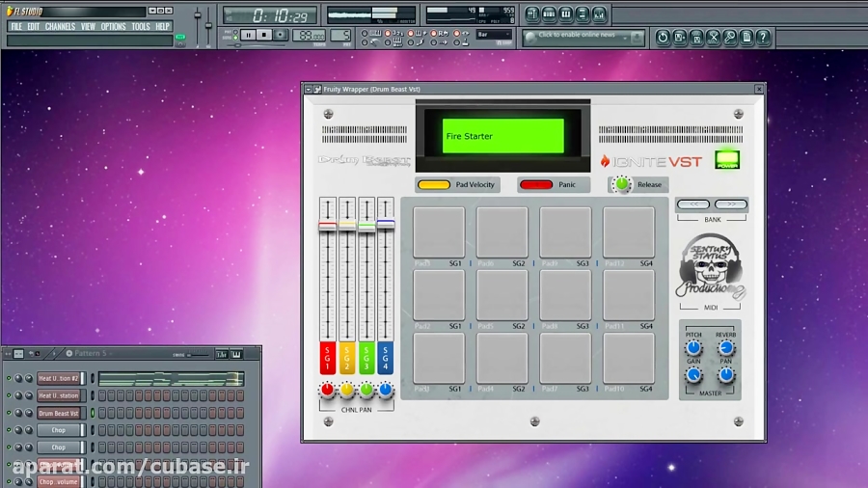Screen dimensions: 868x488
Task: Trigger Pad12 SG4 drum pad
Action: coord(628,232)
